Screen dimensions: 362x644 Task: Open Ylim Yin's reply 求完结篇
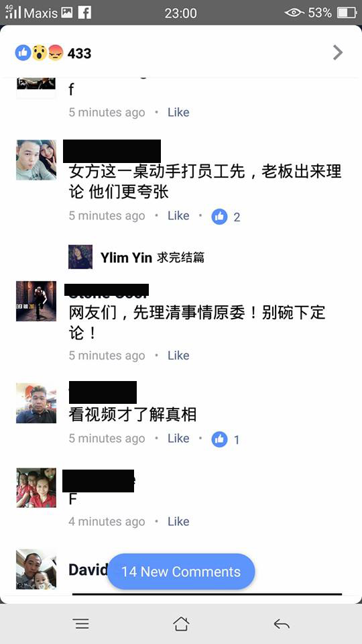click(x=180, y=258)
